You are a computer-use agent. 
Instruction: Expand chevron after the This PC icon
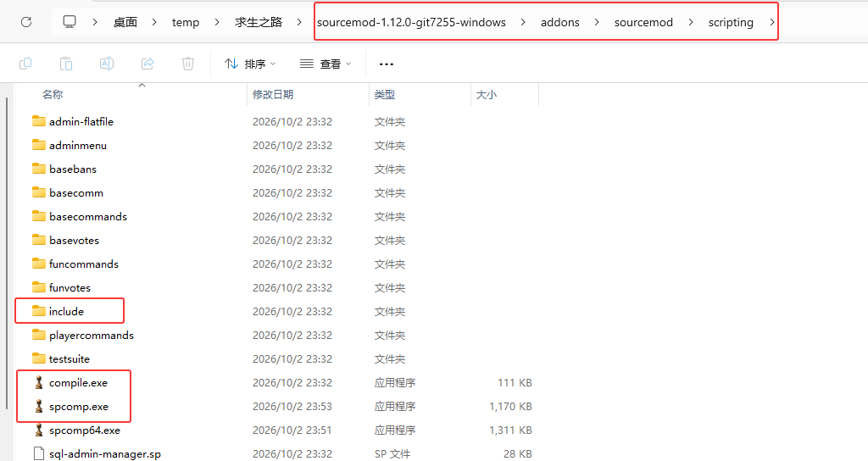[x=95, y=22]
